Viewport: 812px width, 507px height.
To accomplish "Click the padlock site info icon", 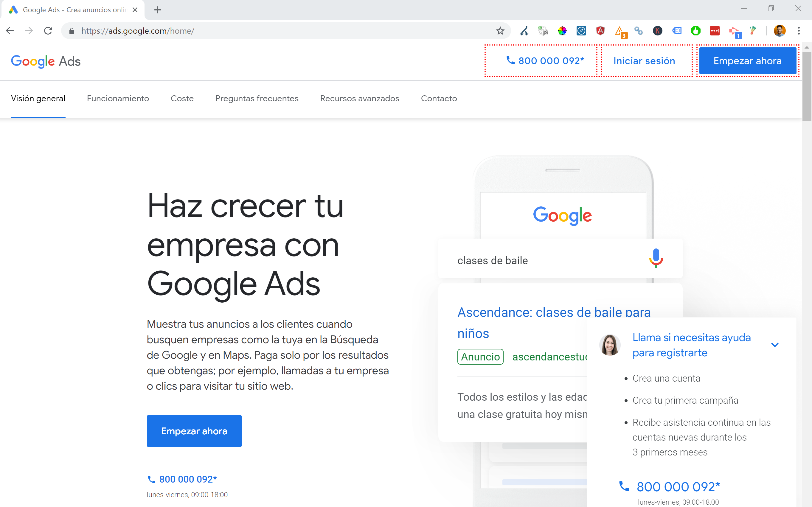I will [x=72, y=31].
